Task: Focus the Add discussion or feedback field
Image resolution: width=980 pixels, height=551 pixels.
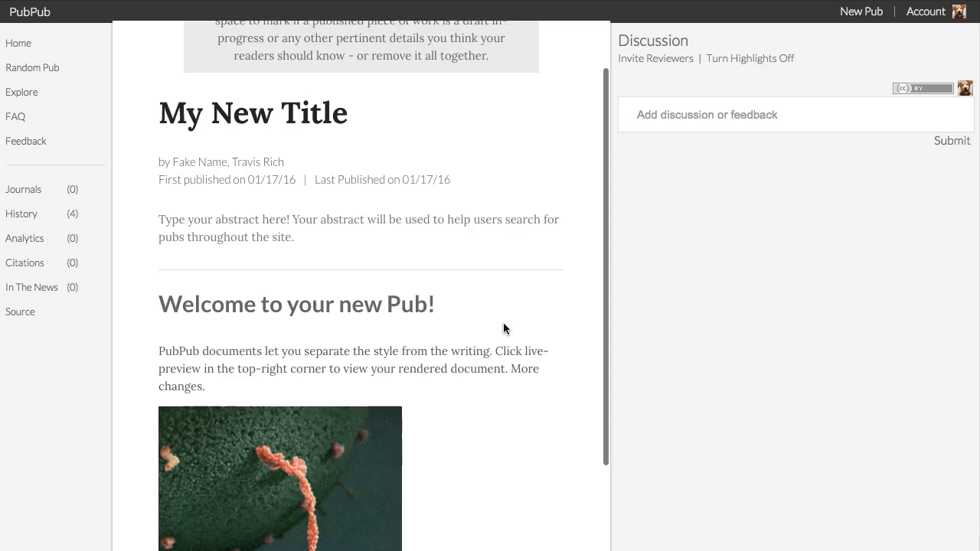Action: click(795, 115)
